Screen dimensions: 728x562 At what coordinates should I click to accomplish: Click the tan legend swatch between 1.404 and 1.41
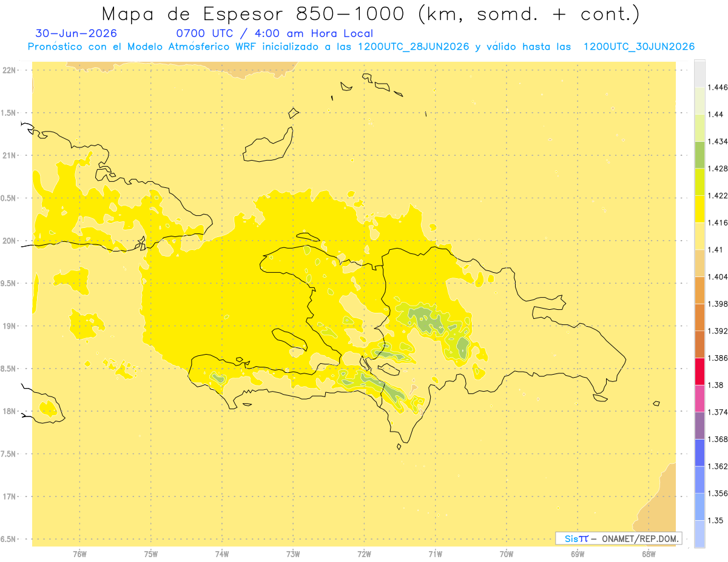699,263
